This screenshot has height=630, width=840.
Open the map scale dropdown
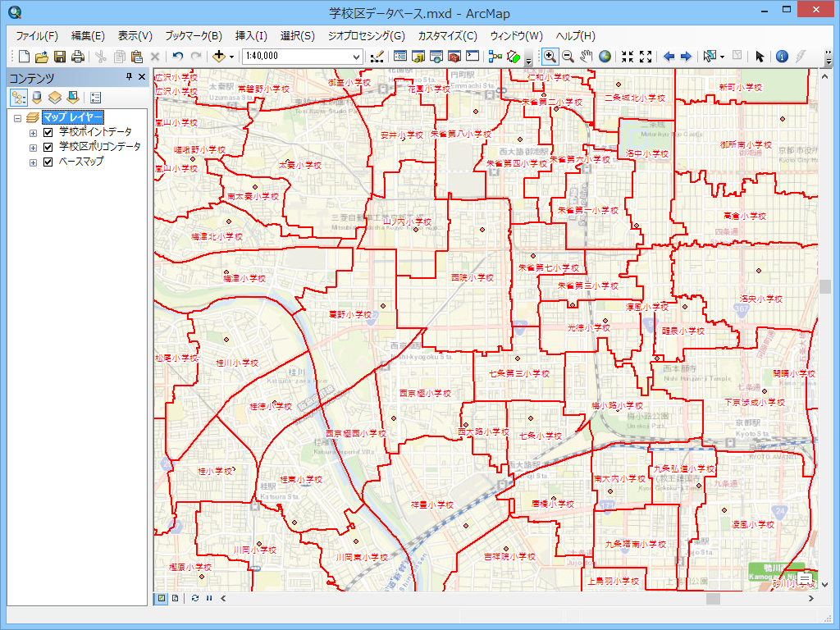(x=356, y=57)
